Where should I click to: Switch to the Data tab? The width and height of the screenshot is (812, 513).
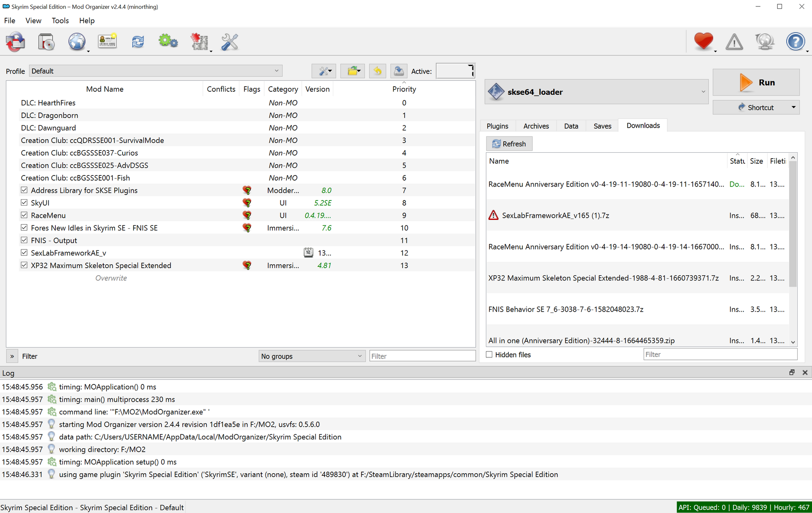tap(571, 126)
